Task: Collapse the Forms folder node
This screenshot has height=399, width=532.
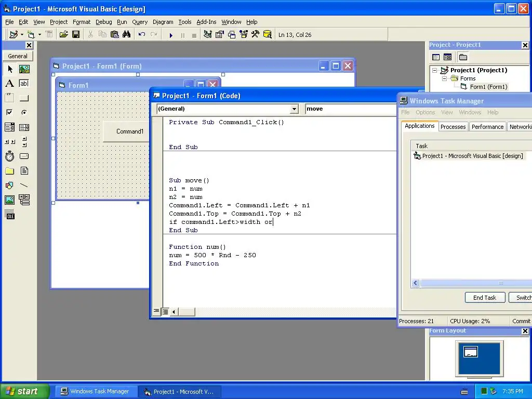Action: [x=445, y=78]
